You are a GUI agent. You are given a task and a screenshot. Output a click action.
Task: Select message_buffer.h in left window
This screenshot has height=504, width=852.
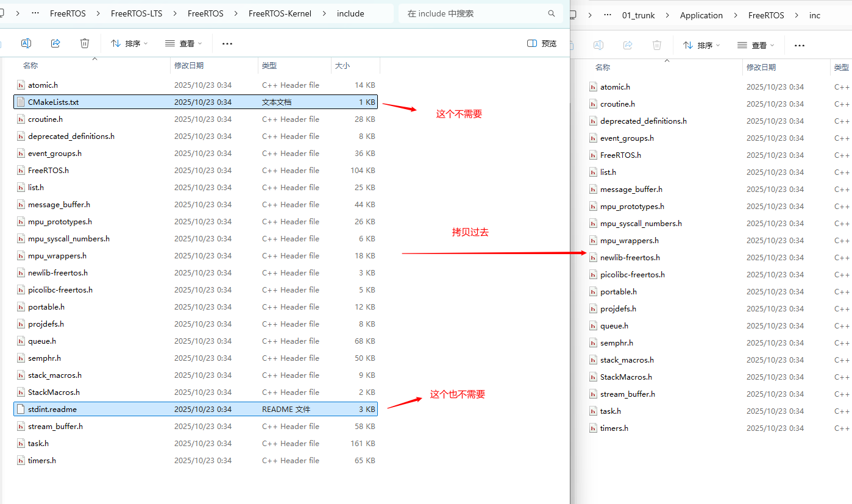pyautogui.click(x=196, y=204)
